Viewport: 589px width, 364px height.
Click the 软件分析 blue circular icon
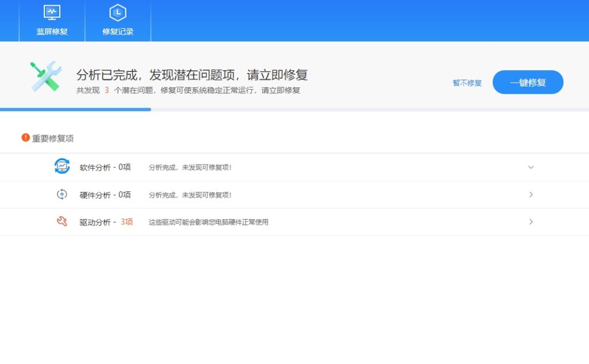pyautogui.click(x=62, y=167)
